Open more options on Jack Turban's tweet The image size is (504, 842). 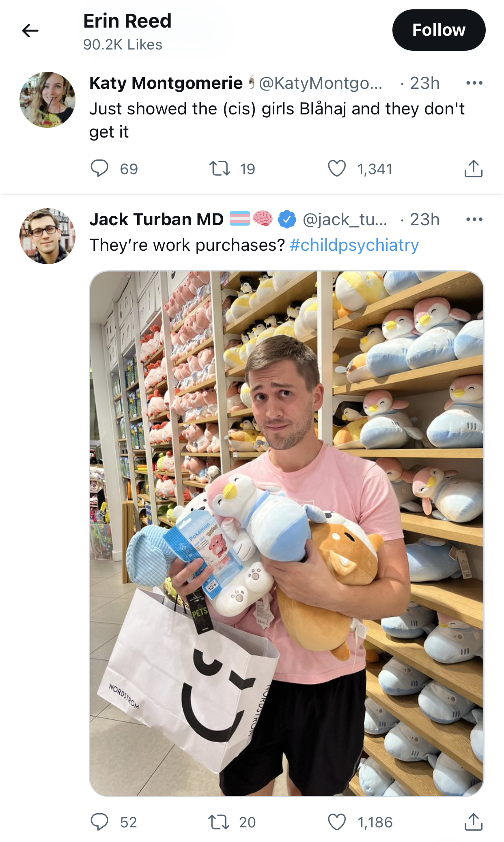point(474,220)
